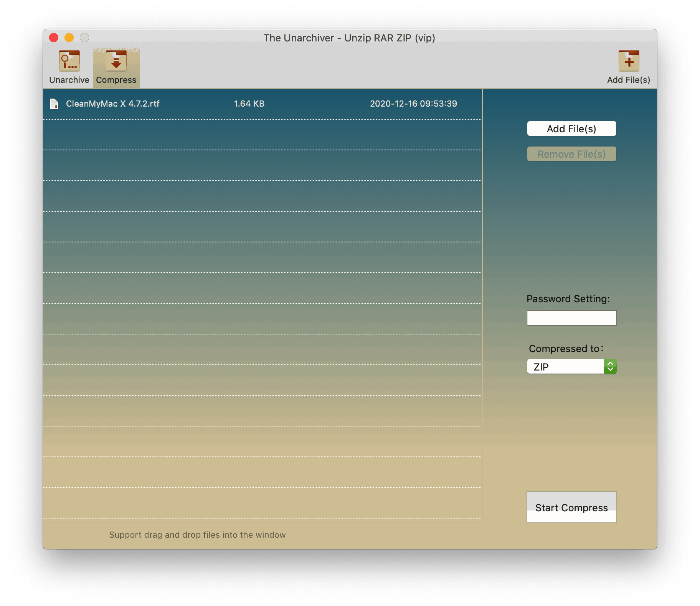Click the green arrows on the format selector
The height and width of the screenshot is (606, 700).
pos(610,367)
